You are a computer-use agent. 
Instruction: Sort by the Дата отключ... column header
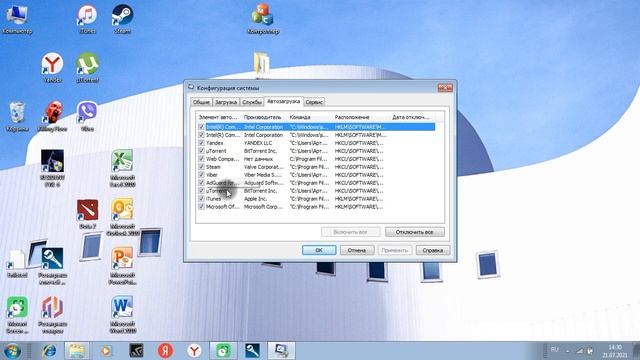click(412, 117)
